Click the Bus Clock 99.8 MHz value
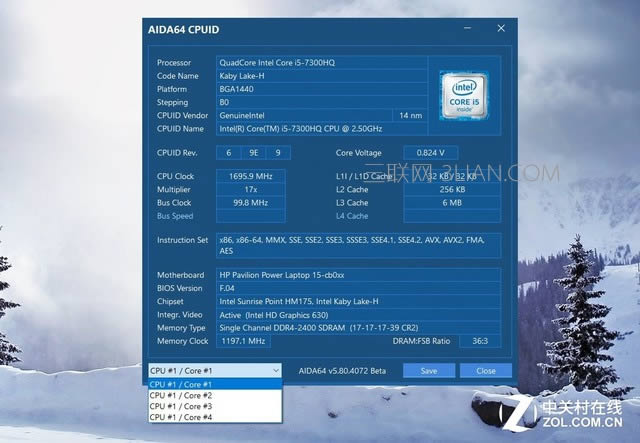Image resolution: width=640 pixels, height=443 pixels. pyautogui.click(x=251, y=203)
